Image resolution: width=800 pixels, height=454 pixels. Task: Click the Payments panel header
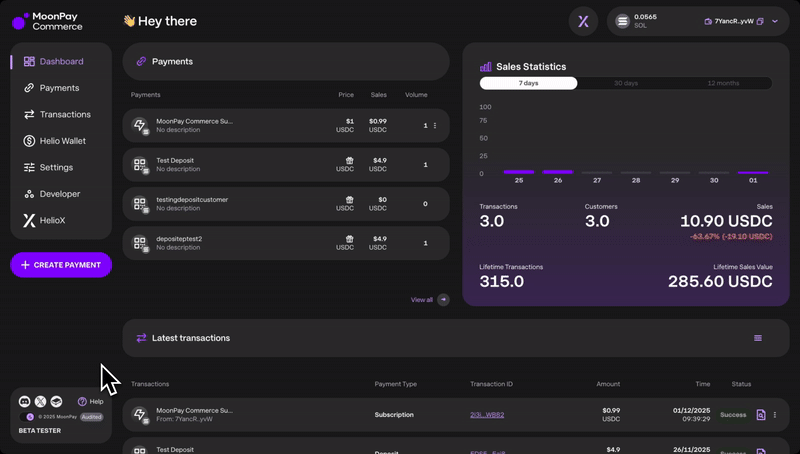click(x=286, y=61)
